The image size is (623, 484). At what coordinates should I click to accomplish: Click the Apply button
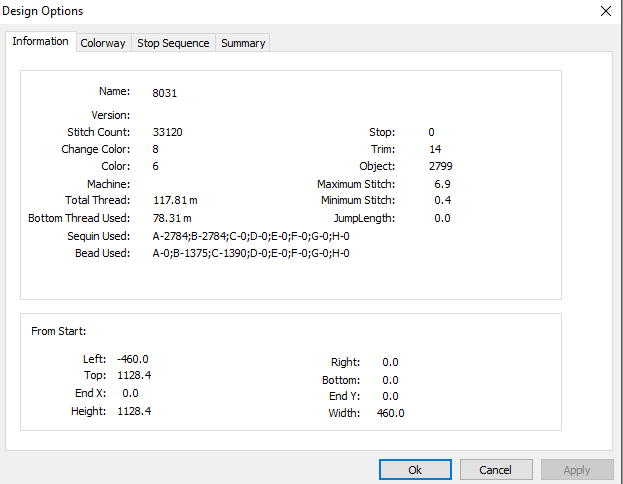pos(577,470)
